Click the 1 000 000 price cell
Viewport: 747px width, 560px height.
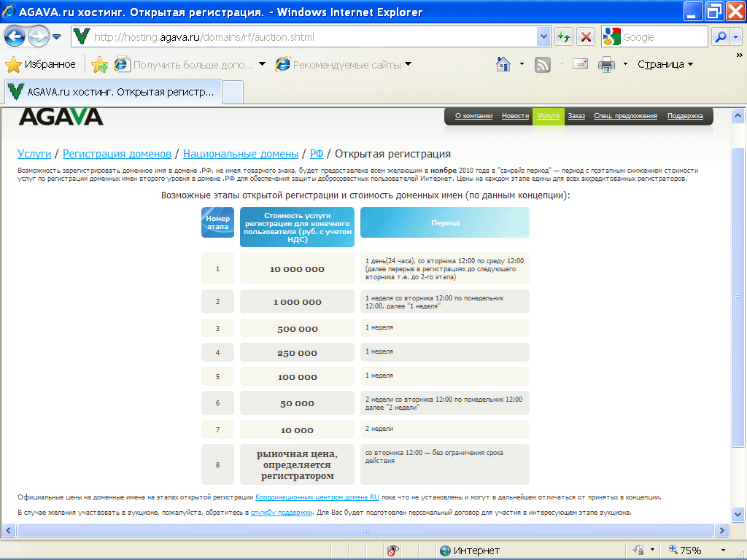click(298, 301)
